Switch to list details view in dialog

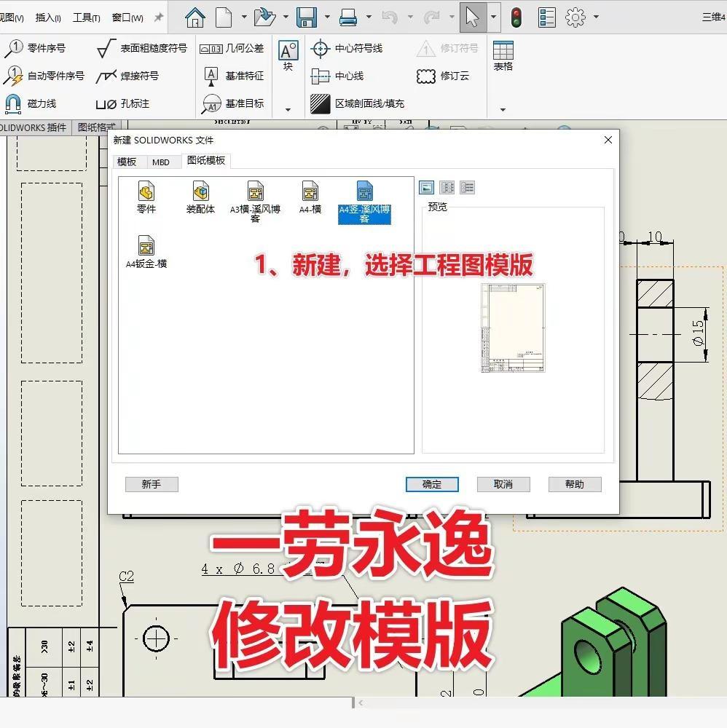click(x=468, y=188)
